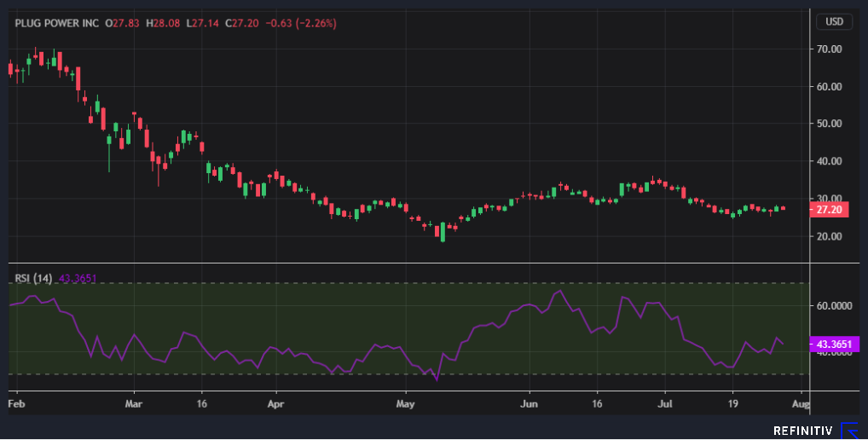The height and width of the screenshot is (440, 868).
Task: Click the purple RSI value 43.3651 in legend
Action: tap(78, 278)
